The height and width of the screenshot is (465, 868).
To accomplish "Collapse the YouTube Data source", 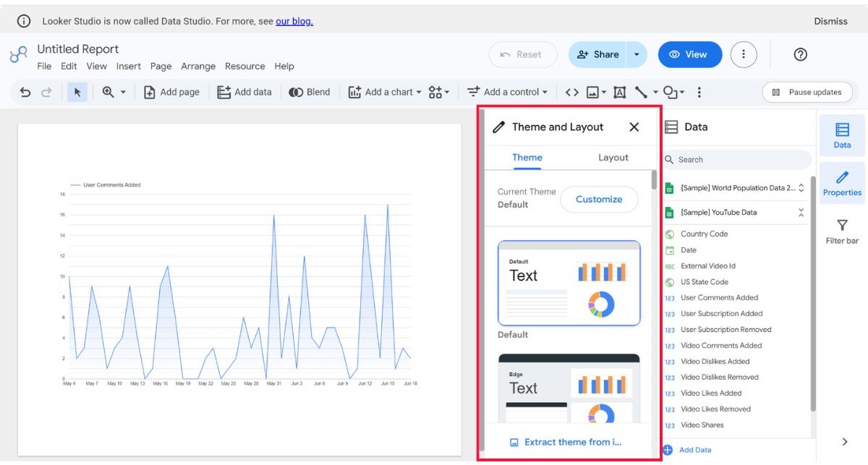I will (801, 213).
